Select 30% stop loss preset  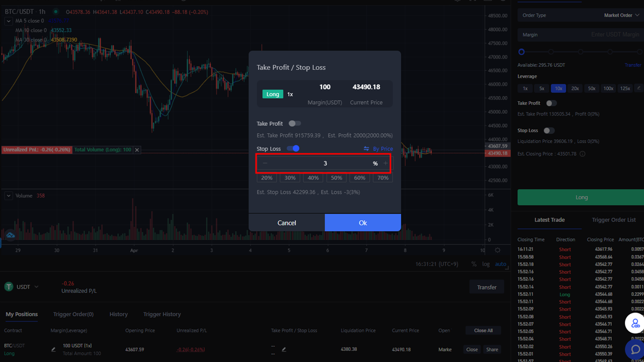290,178
